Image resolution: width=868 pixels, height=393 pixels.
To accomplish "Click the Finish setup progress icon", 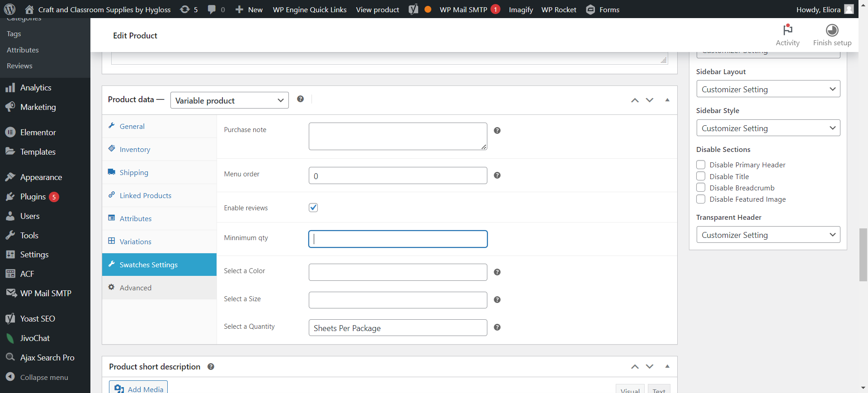I will [x=832, y=30].
